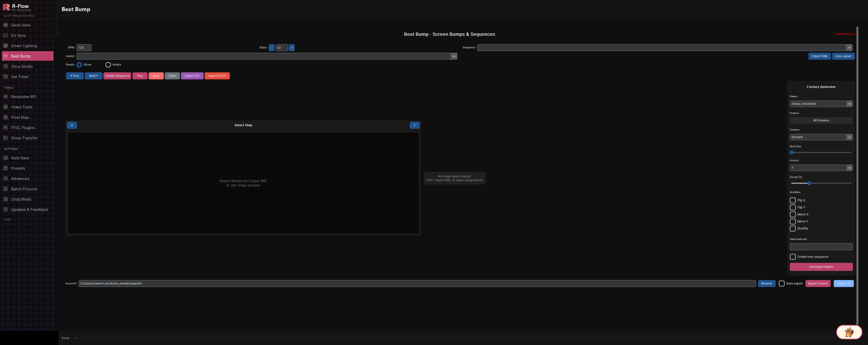Click the Resolume API icon
Screen dimensions: 868x345
pyautogui.click(x=5, y=97)
